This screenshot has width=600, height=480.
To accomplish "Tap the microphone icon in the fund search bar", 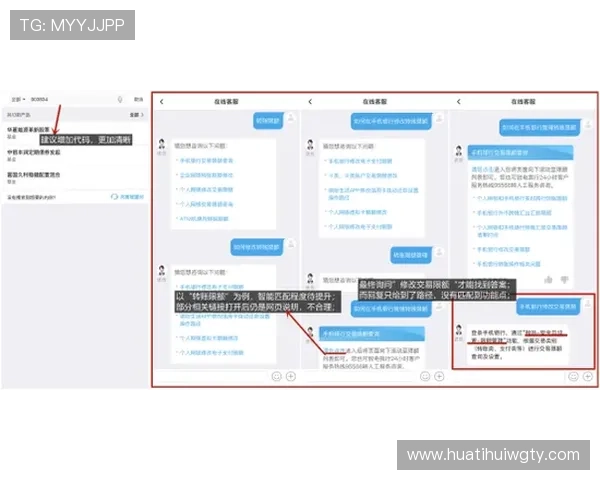I will [120, 100].
